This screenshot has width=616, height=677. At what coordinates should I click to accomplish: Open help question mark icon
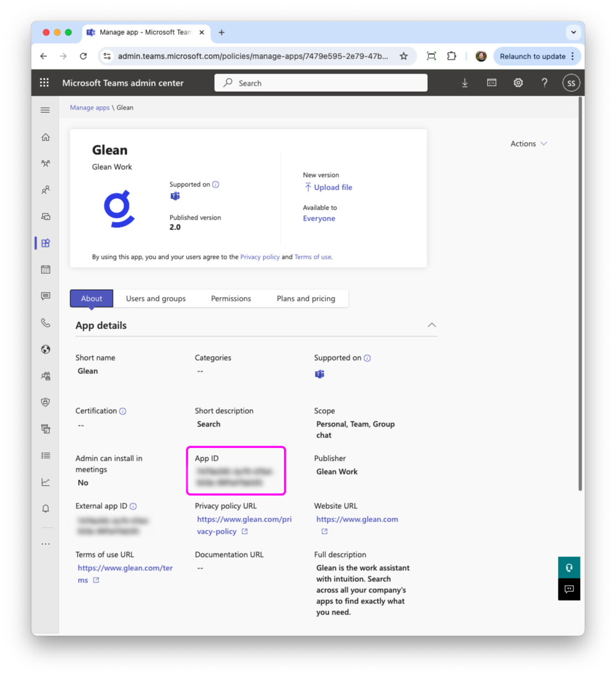(545, 83)
